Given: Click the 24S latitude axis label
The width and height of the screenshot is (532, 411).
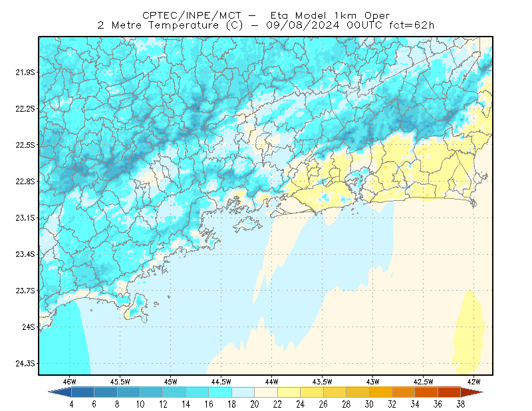Looking at the screenshot, I should pyautogui.click(x=29, y=327).
